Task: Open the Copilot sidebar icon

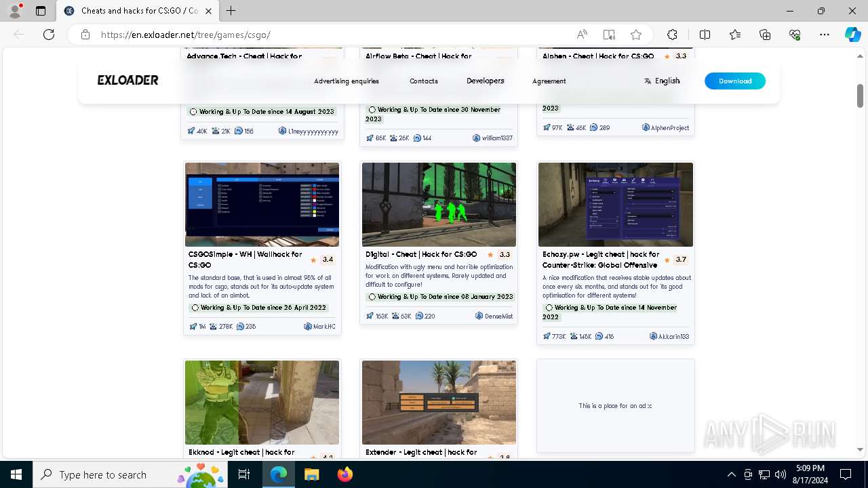Action: tap(852, 35)
